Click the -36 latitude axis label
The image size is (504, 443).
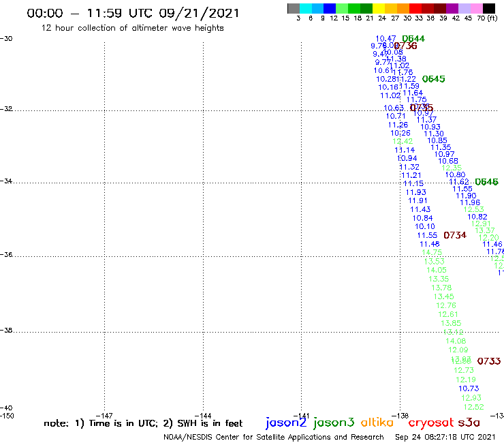click(x=6, y=255)
